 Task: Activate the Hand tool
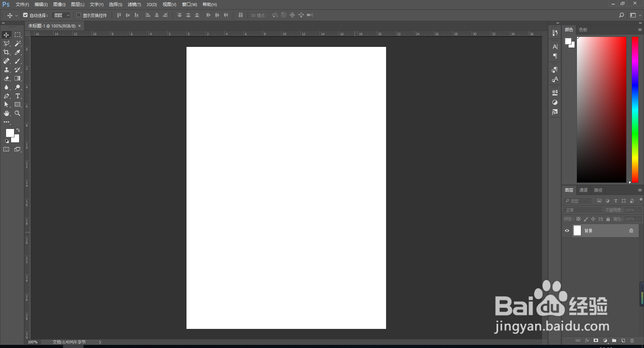coord(6,113)
